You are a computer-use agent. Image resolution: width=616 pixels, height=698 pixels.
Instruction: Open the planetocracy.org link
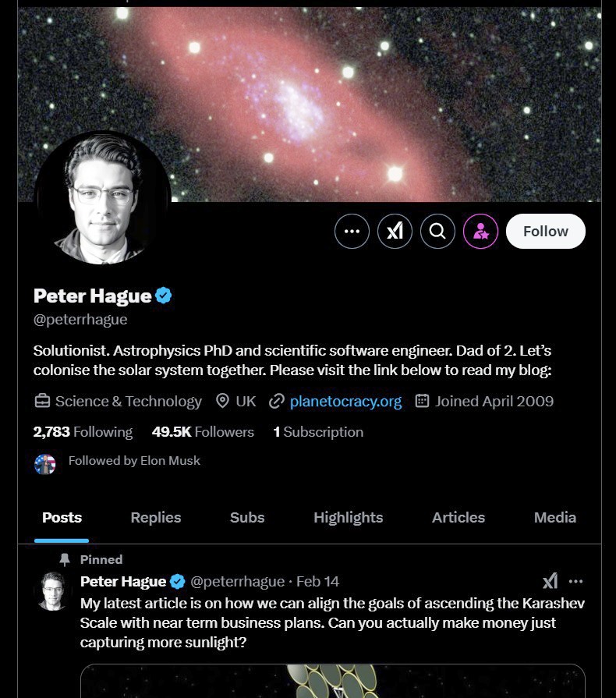pyautogui.click(x=345, y=401)
